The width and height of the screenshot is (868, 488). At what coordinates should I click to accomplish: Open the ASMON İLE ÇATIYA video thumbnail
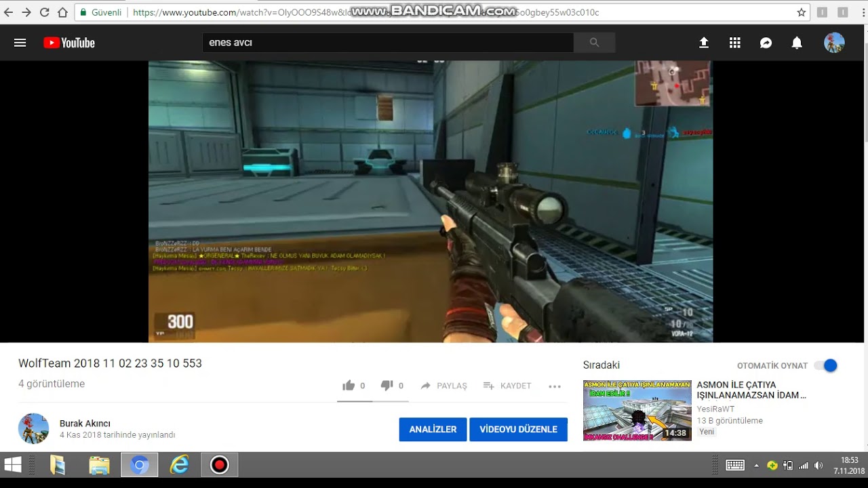tap(637, 410)
